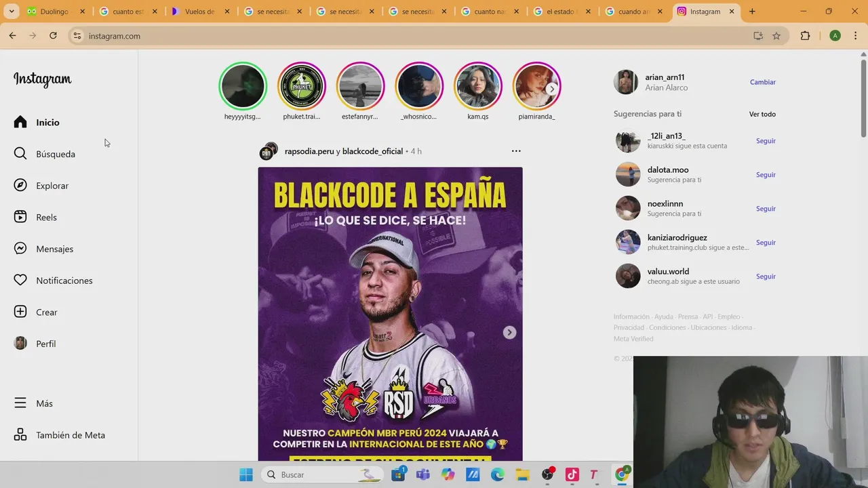Switch to the Vuelos de tab
Screen dimensions: 868x488
(x=201, y=12)
